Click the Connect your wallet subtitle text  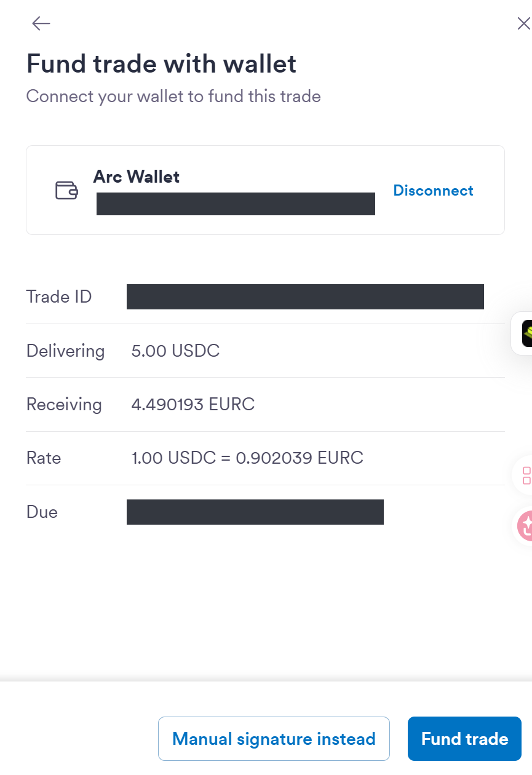tap(173, 97)
